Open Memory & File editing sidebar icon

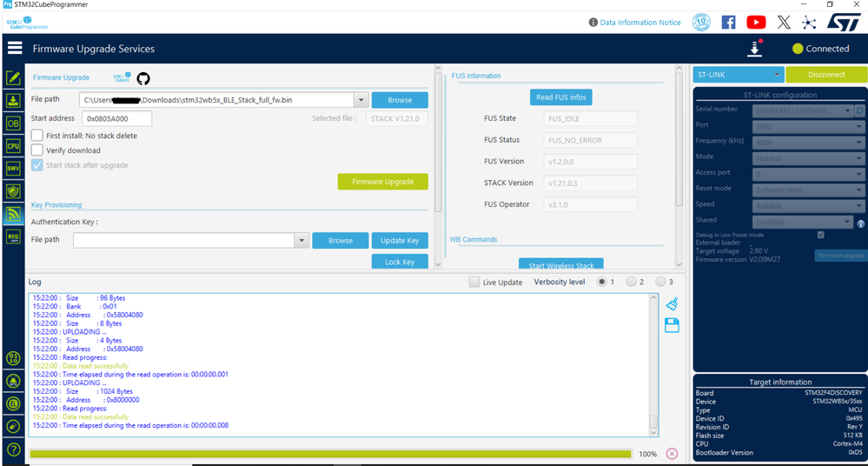(x=13, y=78)
